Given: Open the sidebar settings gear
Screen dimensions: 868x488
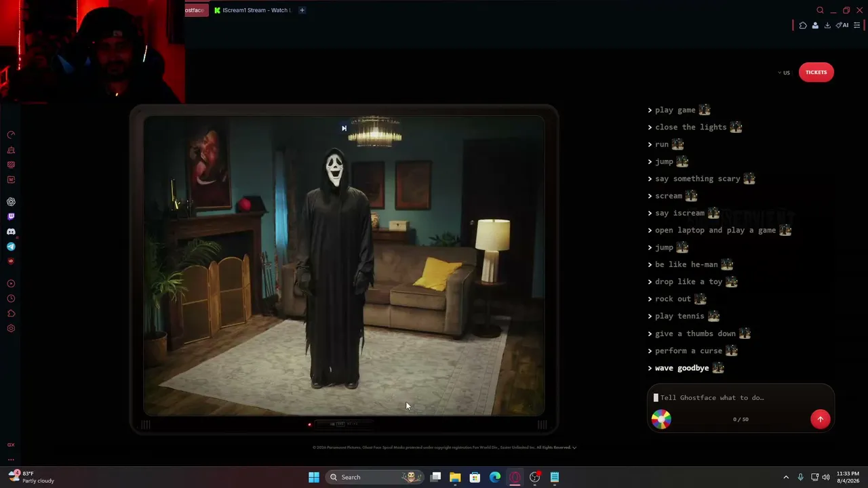Looking at the screenshot, I should tap(11, 329).
